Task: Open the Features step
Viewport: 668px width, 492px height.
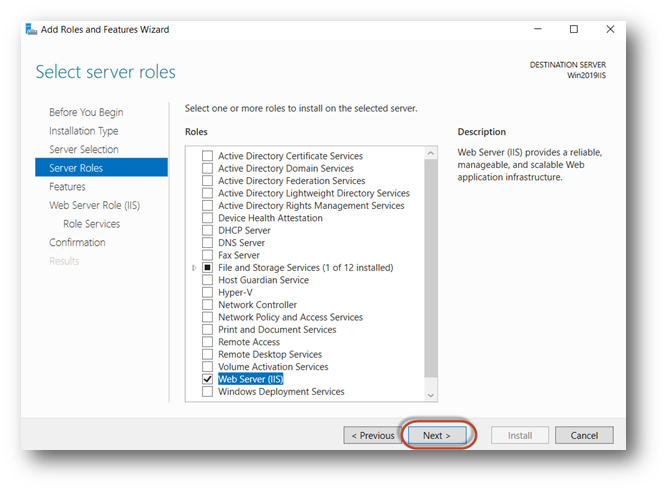Action: click(x=67, y=187)
